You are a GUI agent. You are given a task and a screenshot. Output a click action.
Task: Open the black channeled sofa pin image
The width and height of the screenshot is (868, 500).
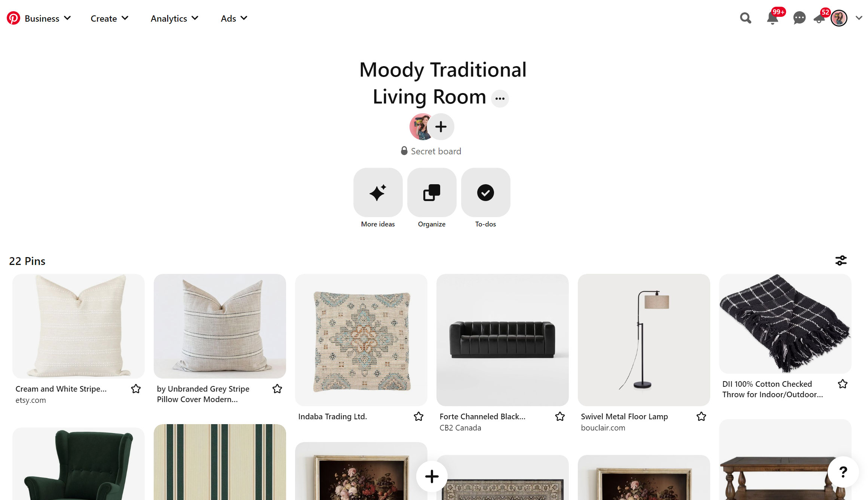[502, 340]
